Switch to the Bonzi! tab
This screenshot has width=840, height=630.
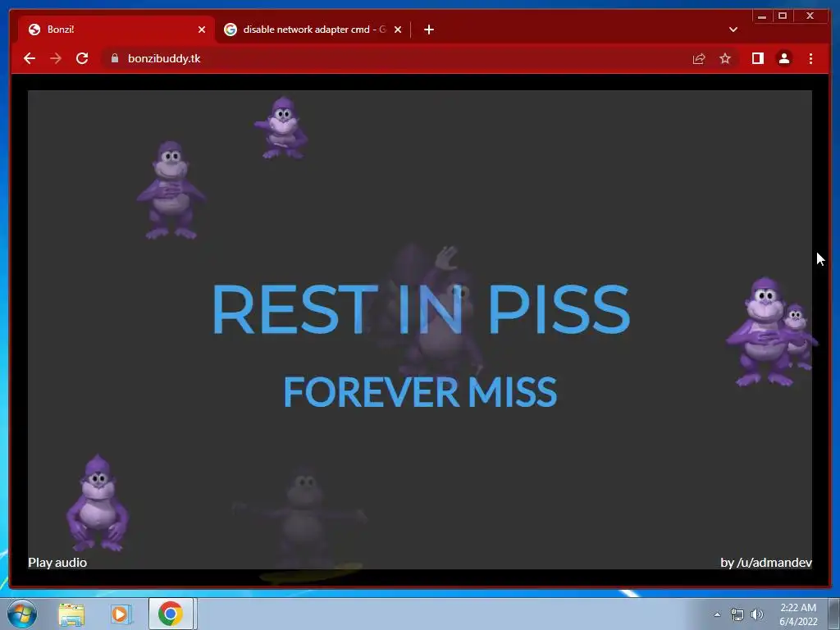pyautogui.click(x=116, y=30)
